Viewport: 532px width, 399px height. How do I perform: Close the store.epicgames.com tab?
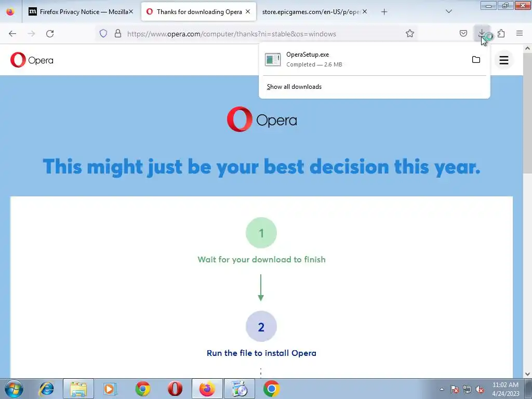[x=364, y=11]
